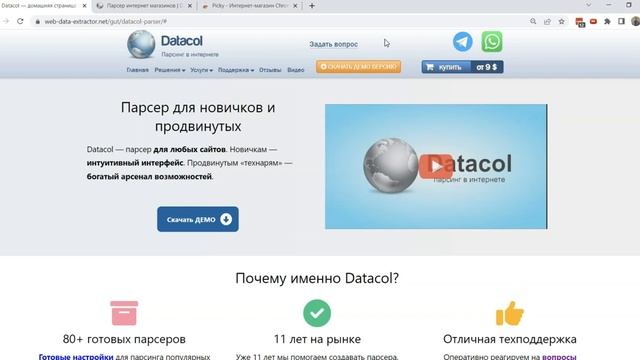This screenshot has width=640, height=360.
Task: Click the Datacol globe logo
Action: 141,44
